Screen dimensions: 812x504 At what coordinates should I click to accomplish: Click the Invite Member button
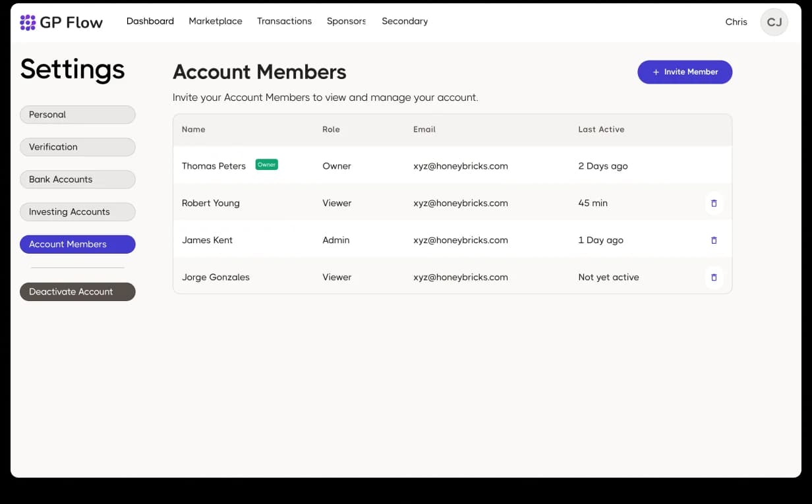click(x=685, y=72)
